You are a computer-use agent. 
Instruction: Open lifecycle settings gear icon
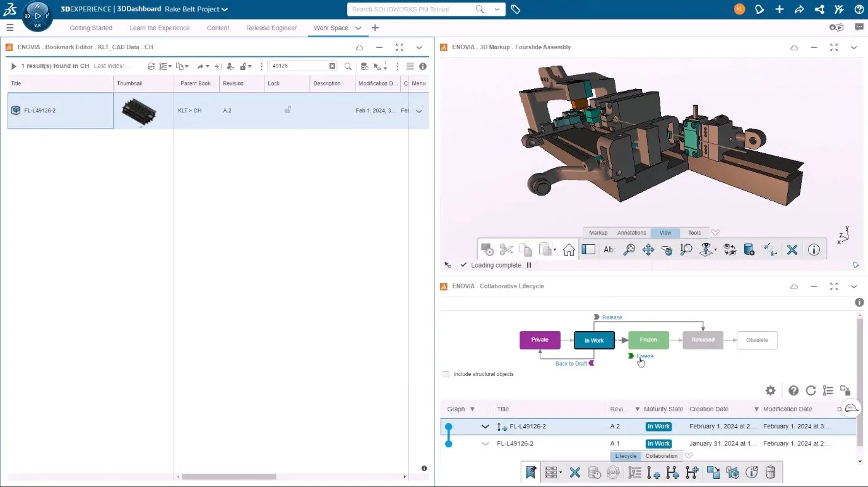(x=770, y=390)
